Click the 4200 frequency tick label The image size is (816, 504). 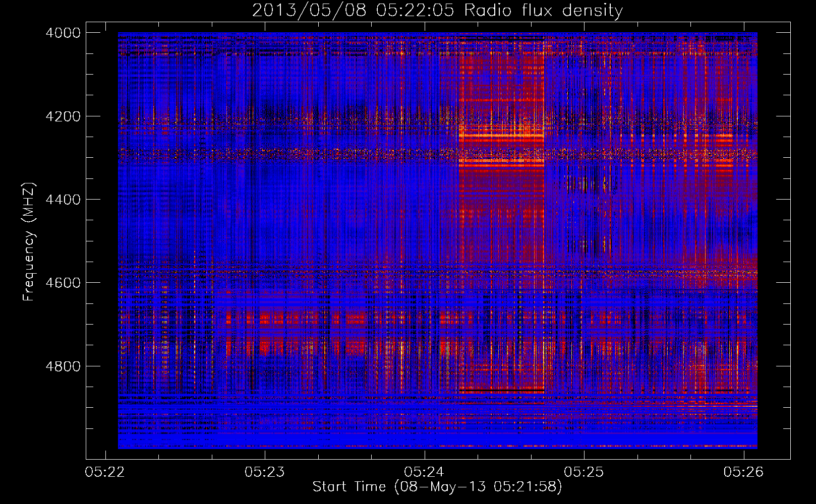click(x=63, y=116)
